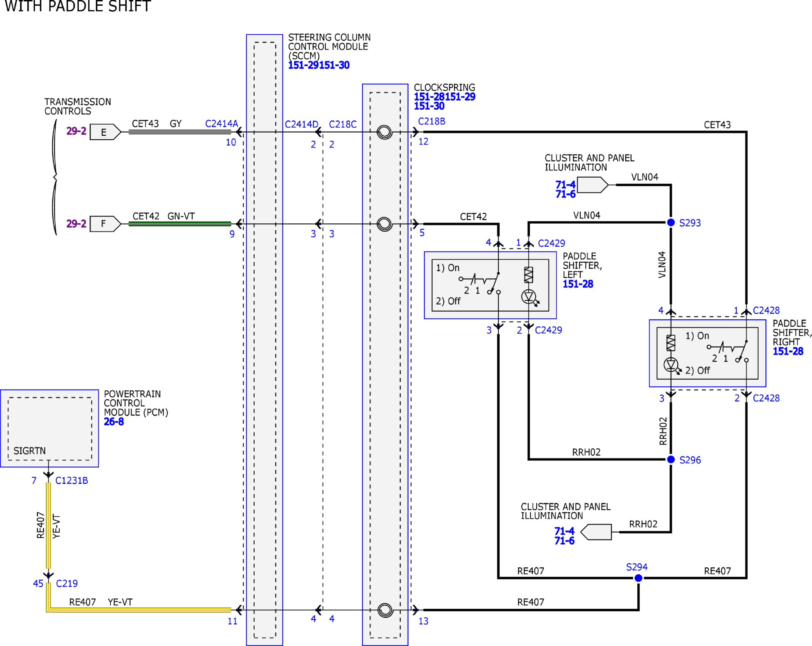
Task: Open the 151-28 link under Paddle Shifter, Right
Action: [788, 351]
